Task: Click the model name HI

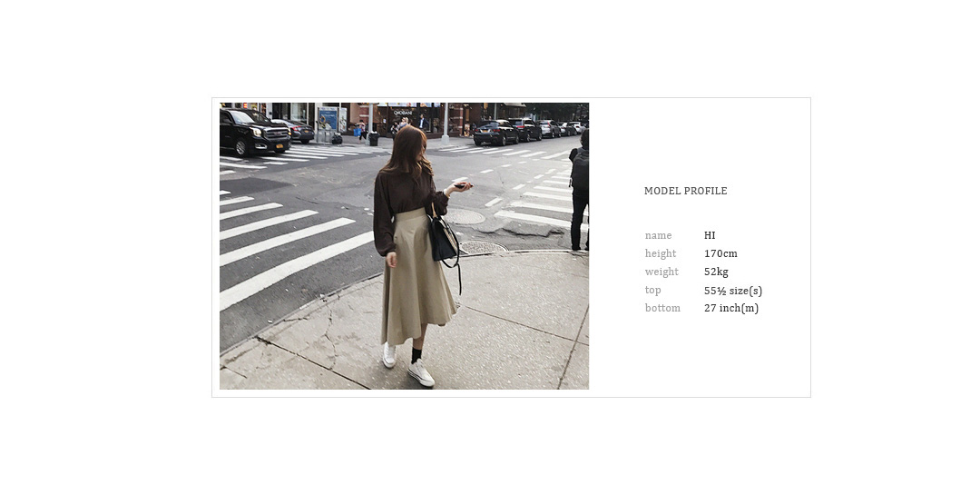Action: point(710,235)
